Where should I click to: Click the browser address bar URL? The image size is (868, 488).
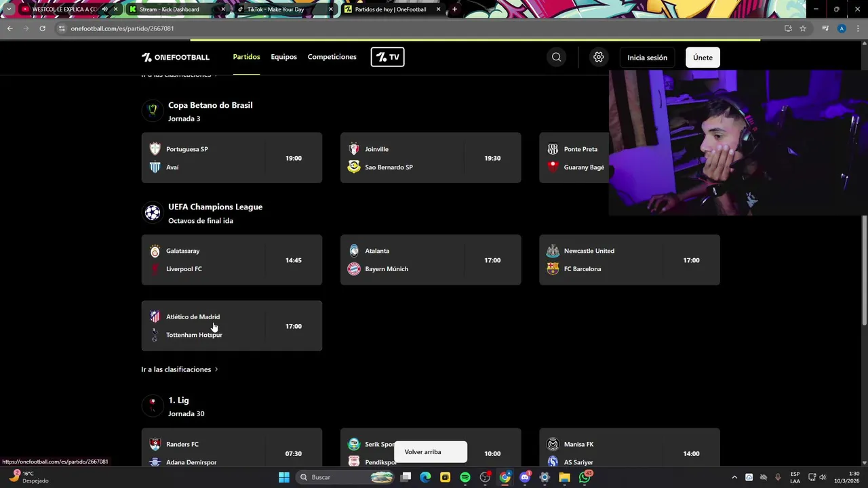[122, 28]
